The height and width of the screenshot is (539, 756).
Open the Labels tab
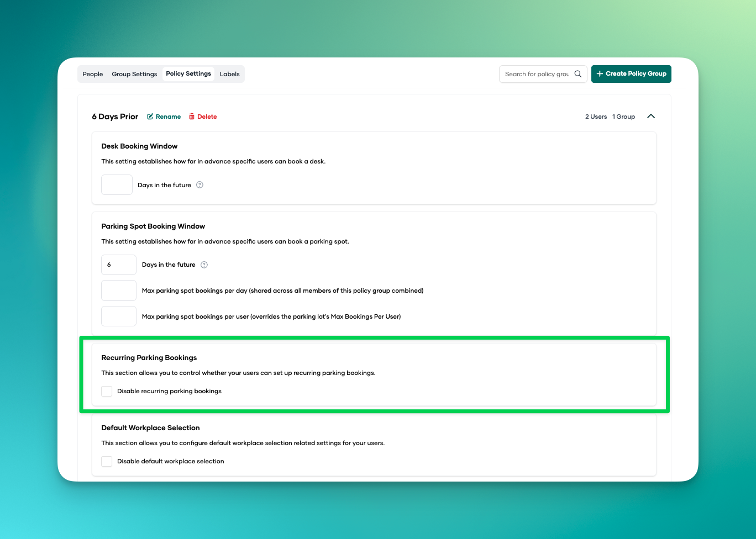[230, 74]
